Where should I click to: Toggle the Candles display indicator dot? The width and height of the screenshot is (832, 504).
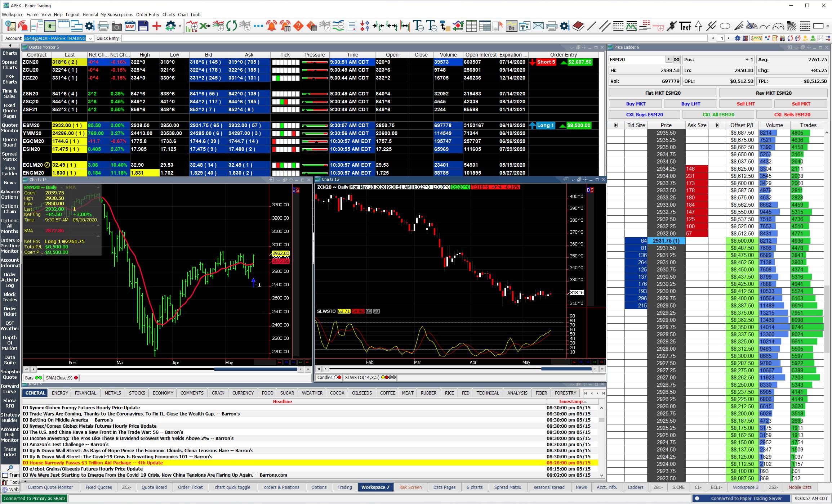point(339,378)
